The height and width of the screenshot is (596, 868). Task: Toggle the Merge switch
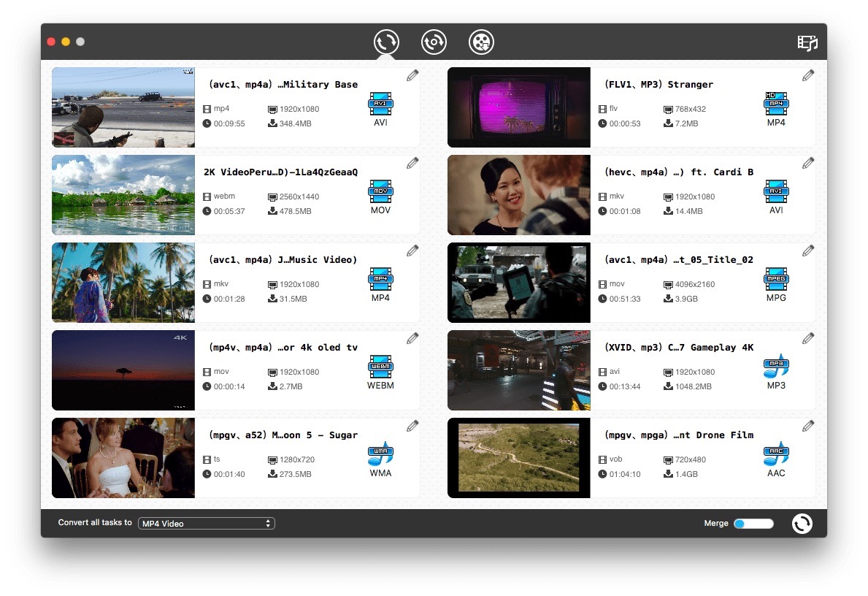[x=753, y=524]
